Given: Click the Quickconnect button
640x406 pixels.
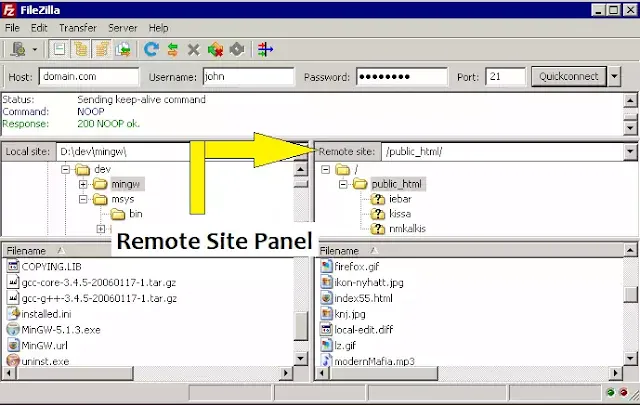Looking at the screenshot, I should pyautogui.click(x=569, y=76).
